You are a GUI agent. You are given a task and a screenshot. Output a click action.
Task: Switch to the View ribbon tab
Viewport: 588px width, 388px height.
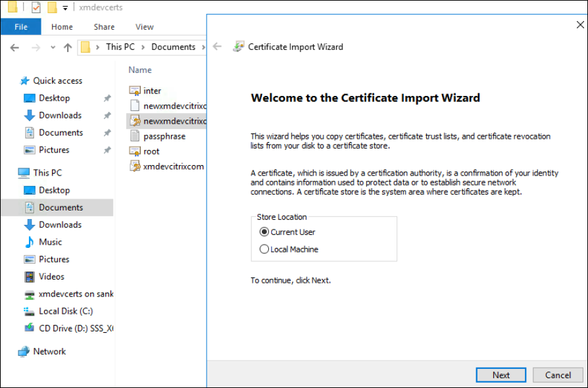click(144, 27)
